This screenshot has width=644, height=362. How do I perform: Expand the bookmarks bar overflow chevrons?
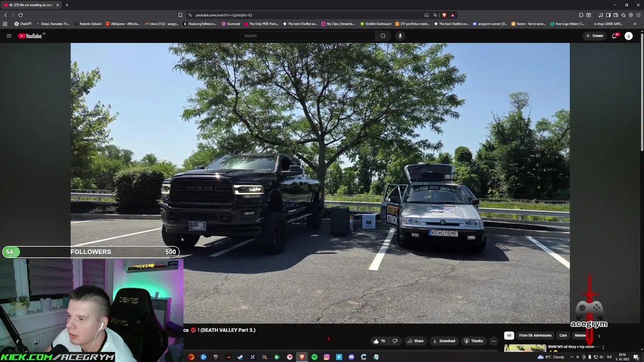tap(635, 24)
